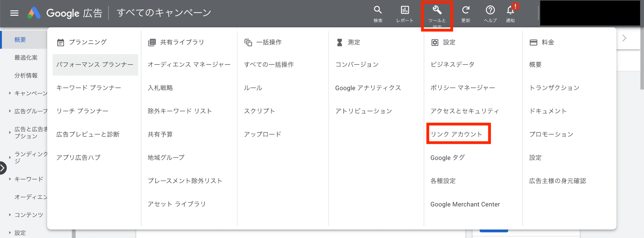Screen dimensions: 644x238
Task: Click the 共有ライブラリ grid icon
Action: tap(152, 42)
